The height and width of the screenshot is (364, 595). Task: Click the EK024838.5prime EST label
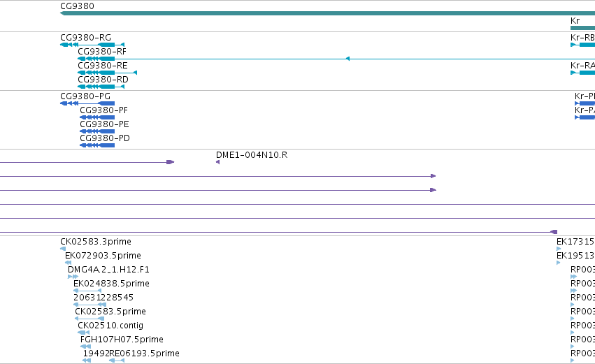coord(111,284)
